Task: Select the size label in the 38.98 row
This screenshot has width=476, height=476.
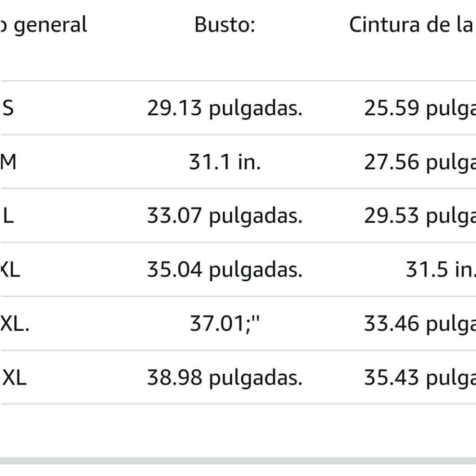Action: point(14,377)
